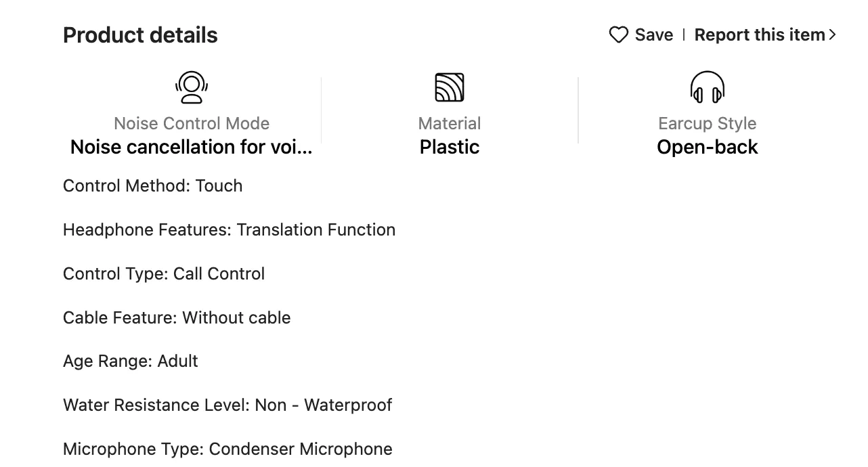Click Control Method: Touch line
Viewport: 868px width, 467px height.
(x=153, y=185)
